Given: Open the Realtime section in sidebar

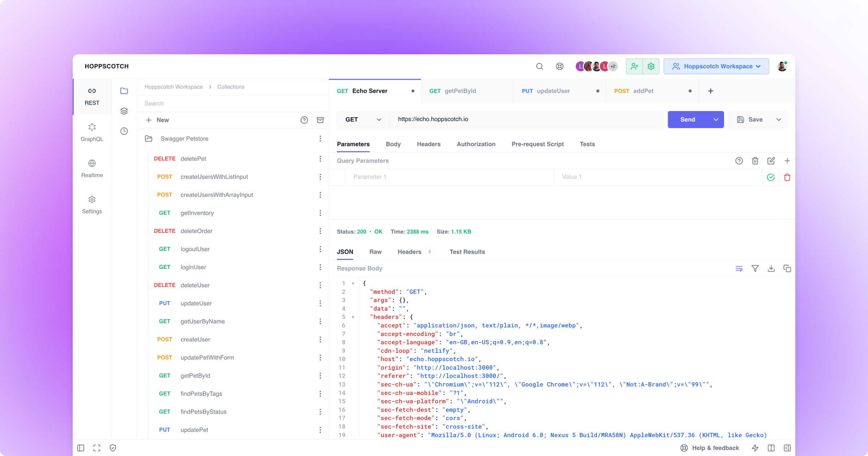Looking at the screenshot, I should 92,168.
